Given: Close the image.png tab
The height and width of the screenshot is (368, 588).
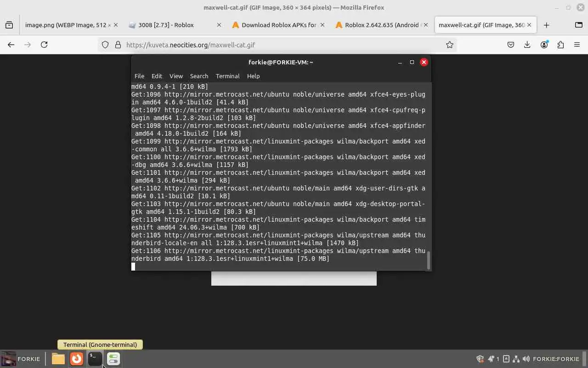Looking at the screenshot, I should pyautogui.click(x=115, y=25).
